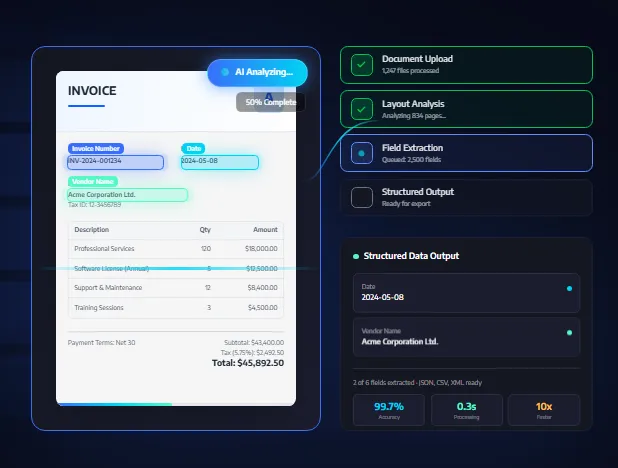Click the Analyzing 834 pages subtitle
Screen dimensions: 618x468
coord(414,116)
